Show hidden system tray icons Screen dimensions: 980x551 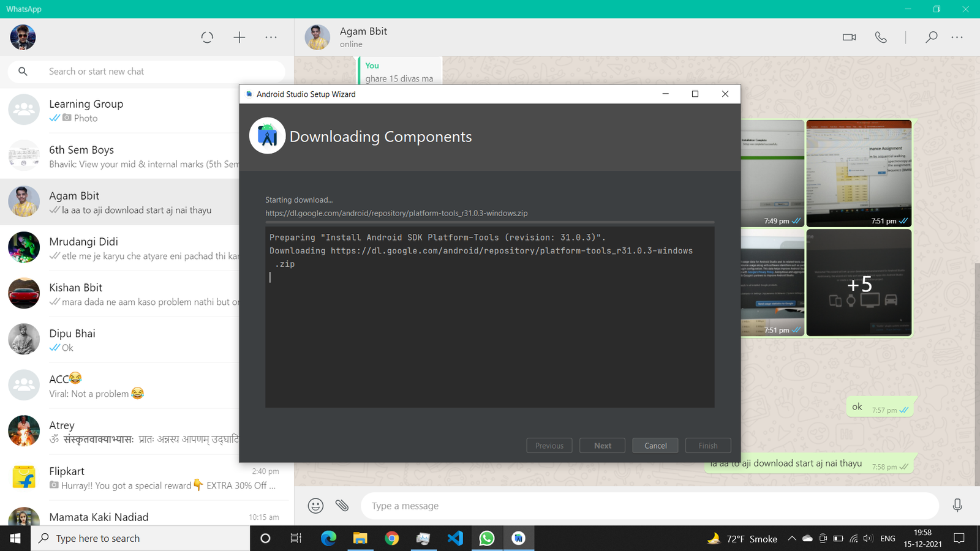[x=791, y=539]
